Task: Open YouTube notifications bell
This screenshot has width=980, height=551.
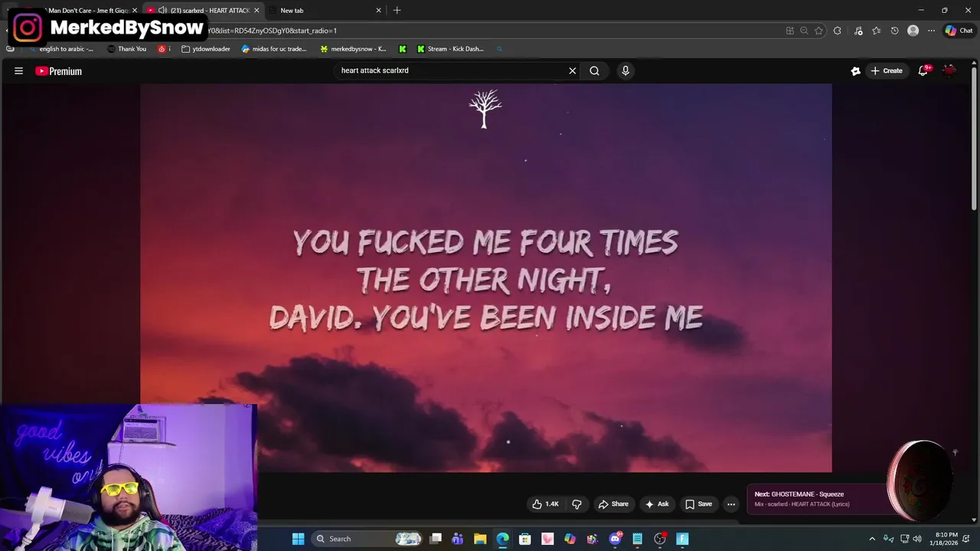Action: point(923,70)
